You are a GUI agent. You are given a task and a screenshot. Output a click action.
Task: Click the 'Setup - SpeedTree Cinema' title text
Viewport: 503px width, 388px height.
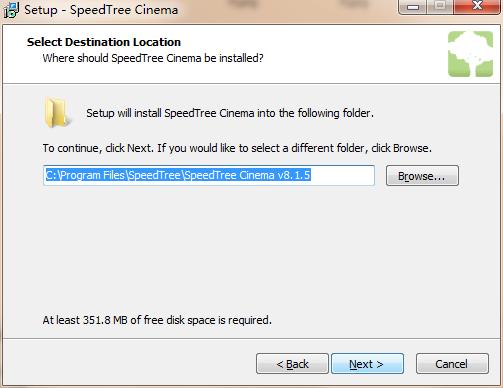(x=101, y=10)
